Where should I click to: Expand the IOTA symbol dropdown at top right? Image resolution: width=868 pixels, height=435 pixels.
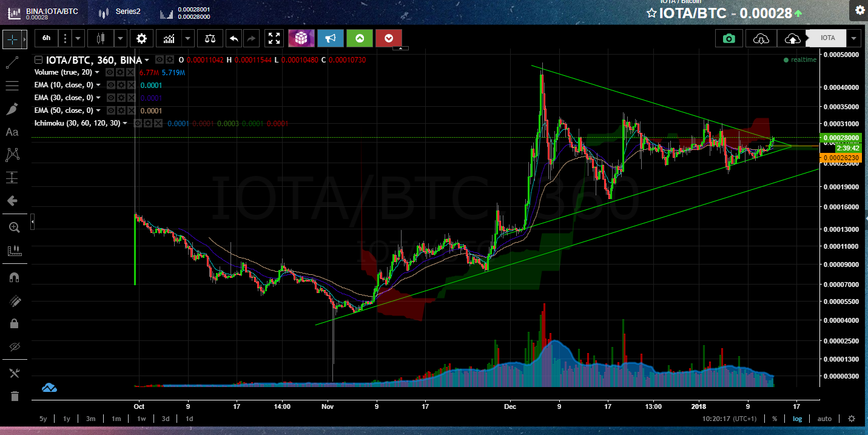coord(853,38)
